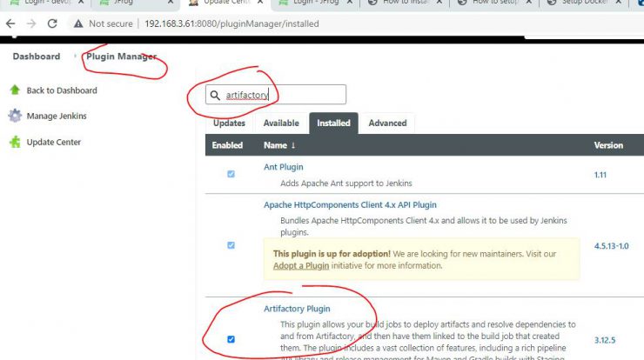Switch to the Advanced tab
This screenshot has height=360, width=644.
[387, 123]
